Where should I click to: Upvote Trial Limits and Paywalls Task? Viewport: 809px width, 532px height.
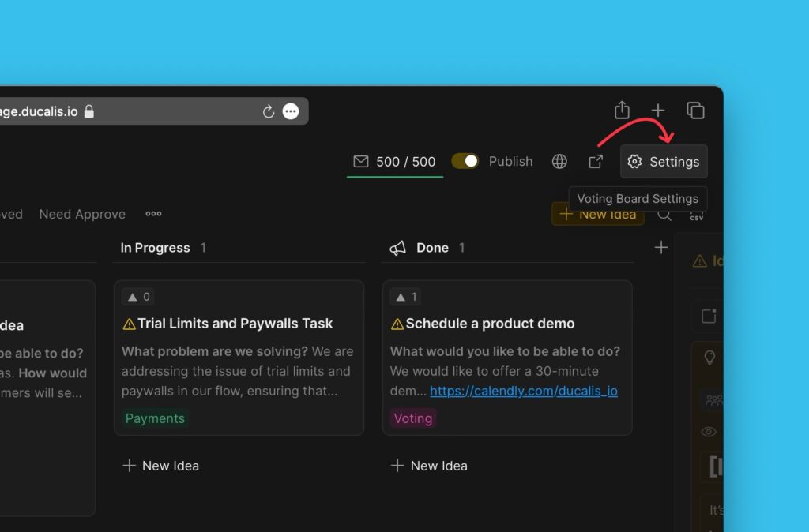click(x=137, y=297)
